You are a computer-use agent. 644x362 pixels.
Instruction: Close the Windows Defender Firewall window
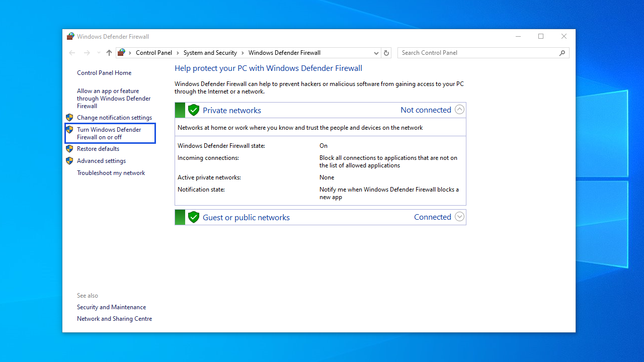564,36
